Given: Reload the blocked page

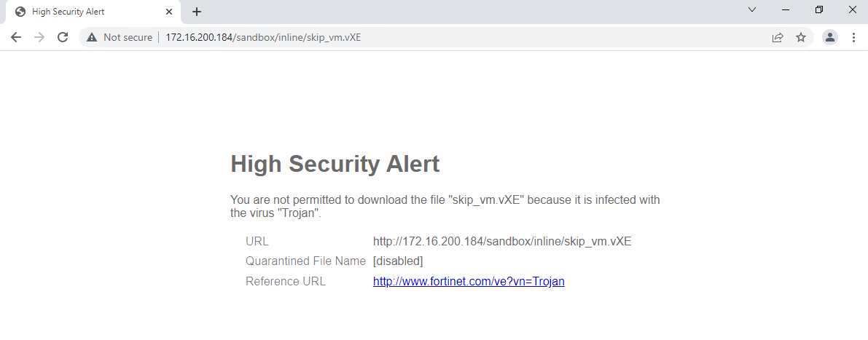Looking at the screenshot, I should (63, 37).
